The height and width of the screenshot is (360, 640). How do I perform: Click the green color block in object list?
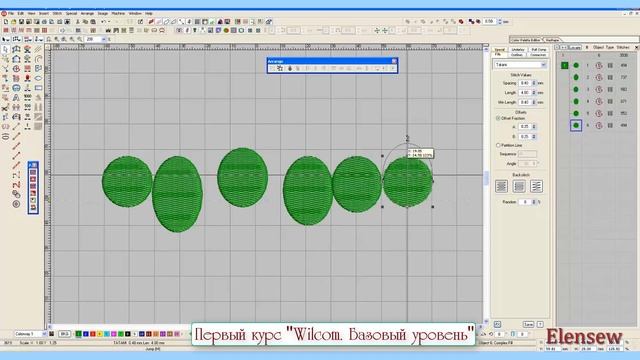[564, 65]
